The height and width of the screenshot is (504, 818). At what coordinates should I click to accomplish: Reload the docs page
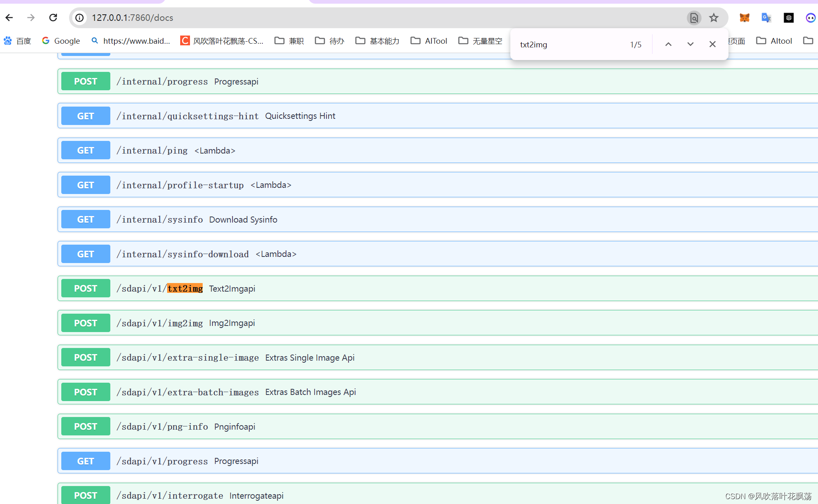coord(53,18)
